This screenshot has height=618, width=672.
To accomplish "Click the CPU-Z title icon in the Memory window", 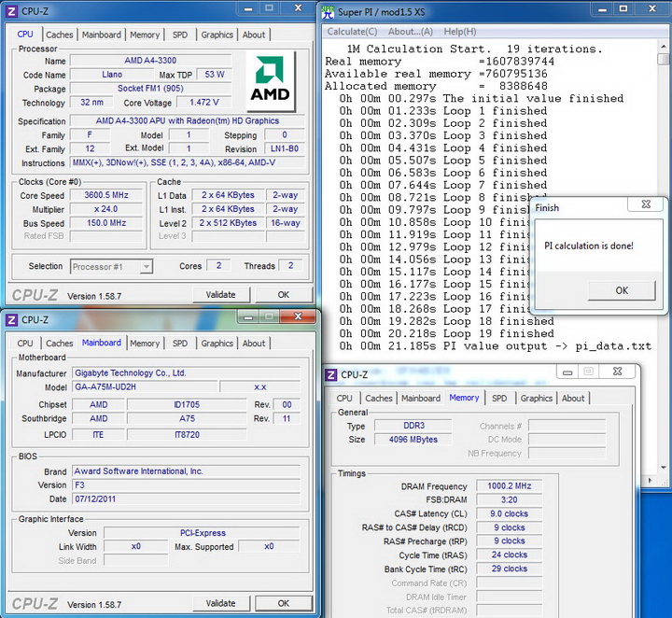I will (331, 374).
